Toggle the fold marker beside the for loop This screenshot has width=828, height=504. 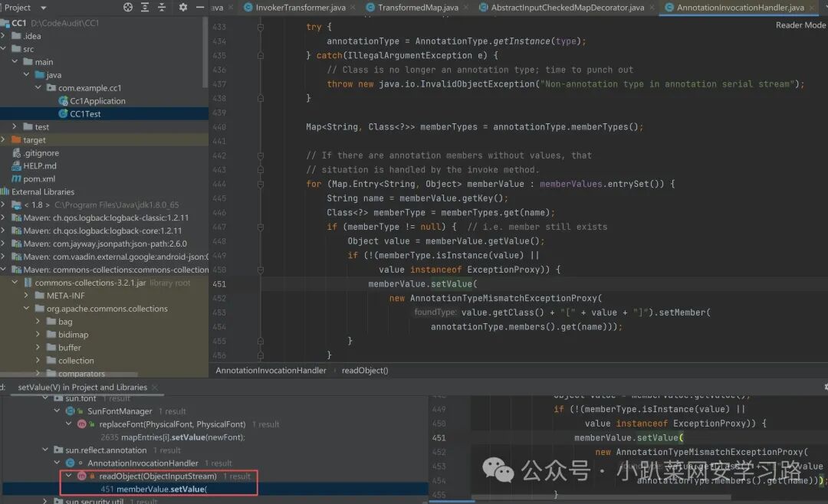tap(261, 184)
